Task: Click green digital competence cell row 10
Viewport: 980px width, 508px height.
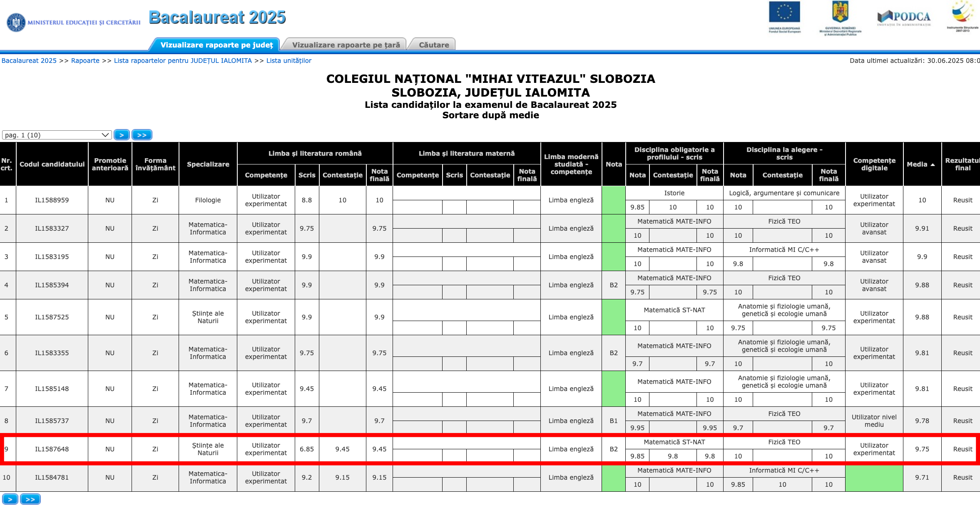Action: coord(874,478)
